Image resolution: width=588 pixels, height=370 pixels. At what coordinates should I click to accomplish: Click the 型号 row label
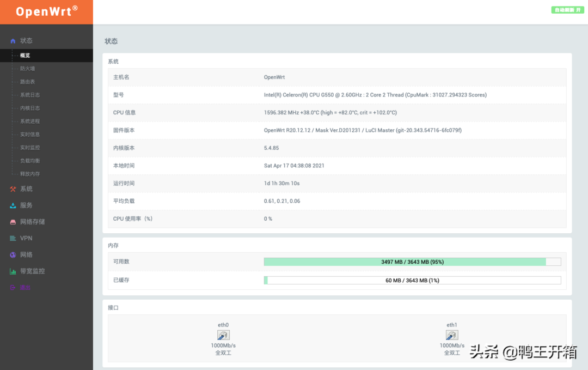coord(119,95)
